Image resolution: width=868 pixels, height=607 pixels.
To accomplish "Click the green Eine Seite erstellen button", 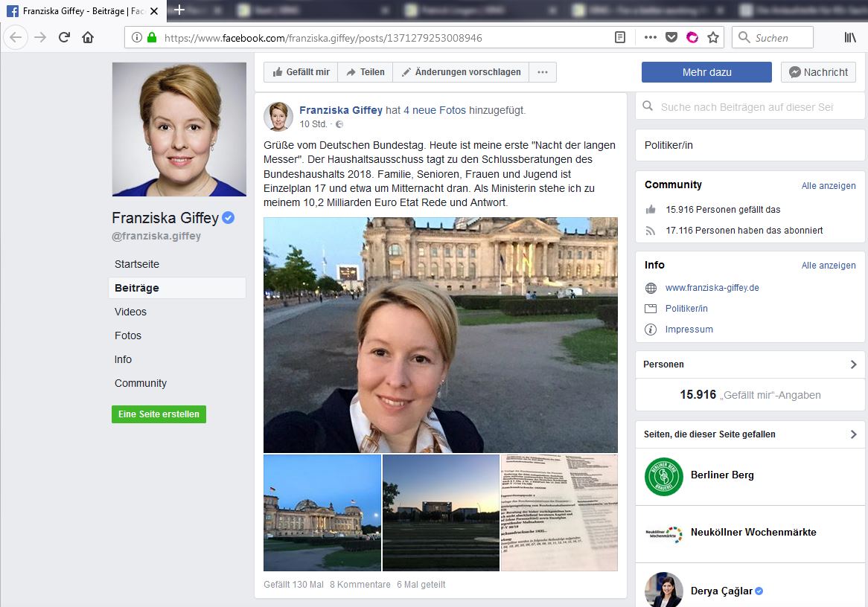I will coord(159,414).
